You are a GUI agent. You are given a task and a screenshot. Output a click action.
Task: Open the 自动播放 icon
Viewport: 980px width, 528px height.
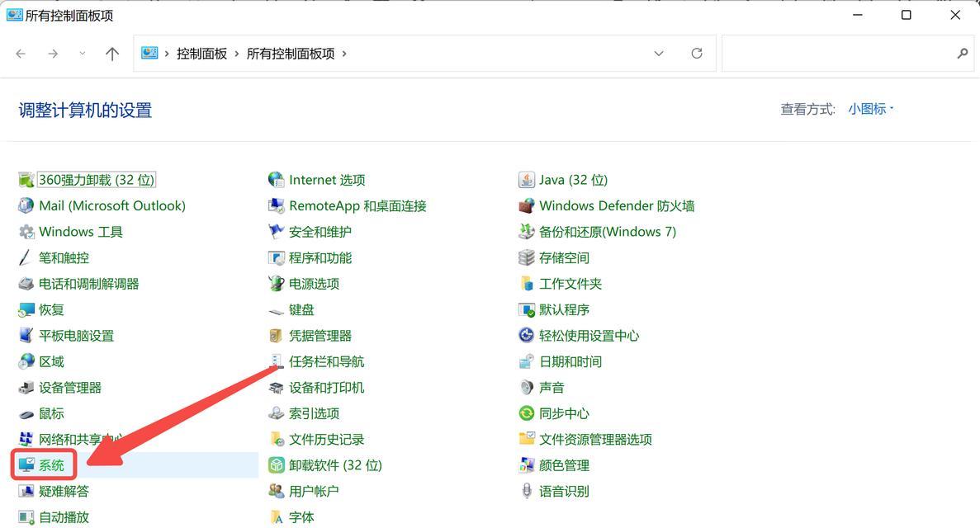(x=26, y=517)
